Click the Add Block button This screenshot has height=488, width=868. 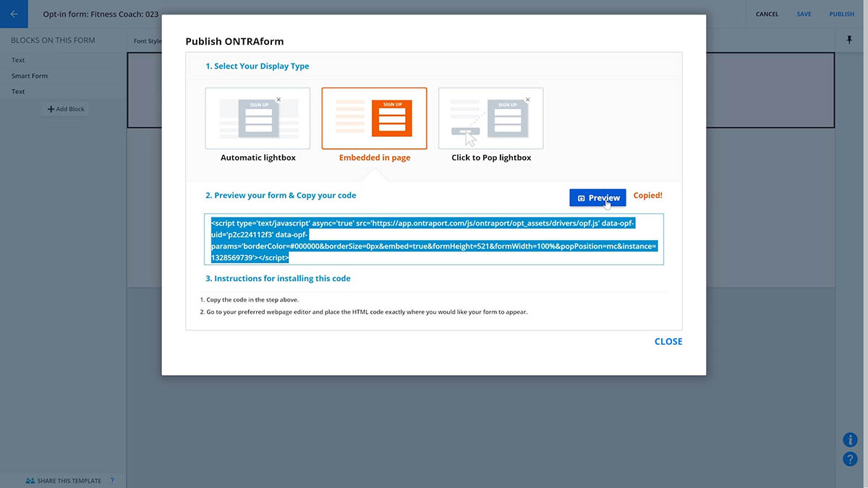(x=66, y=109)
